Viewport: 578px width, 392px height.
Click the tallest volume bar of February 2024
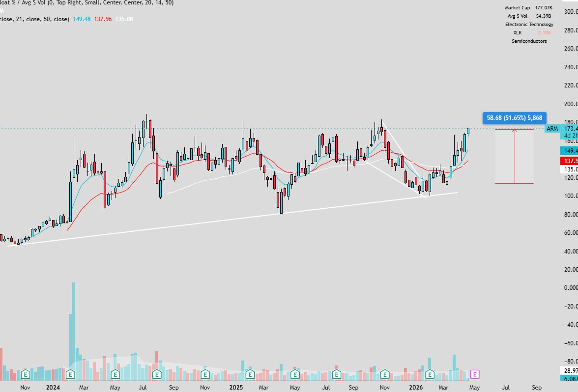point(74,331)
